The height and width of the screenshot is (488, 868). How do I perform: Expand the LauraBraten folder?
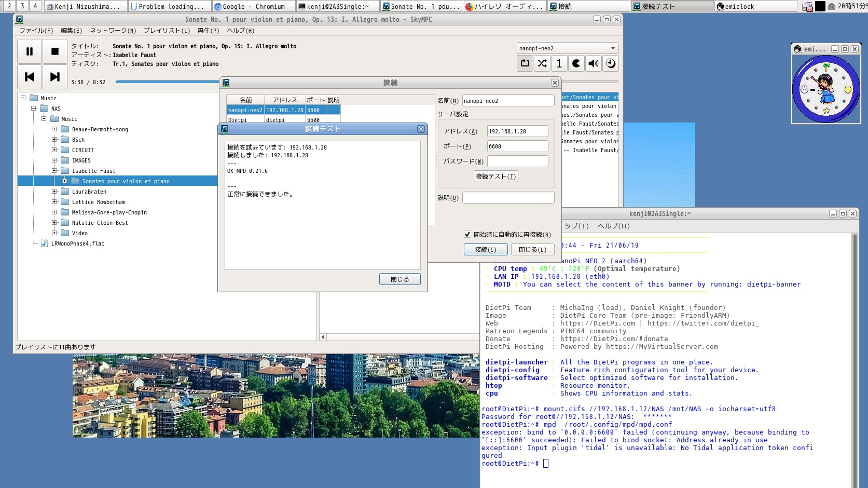coord(54,192)
